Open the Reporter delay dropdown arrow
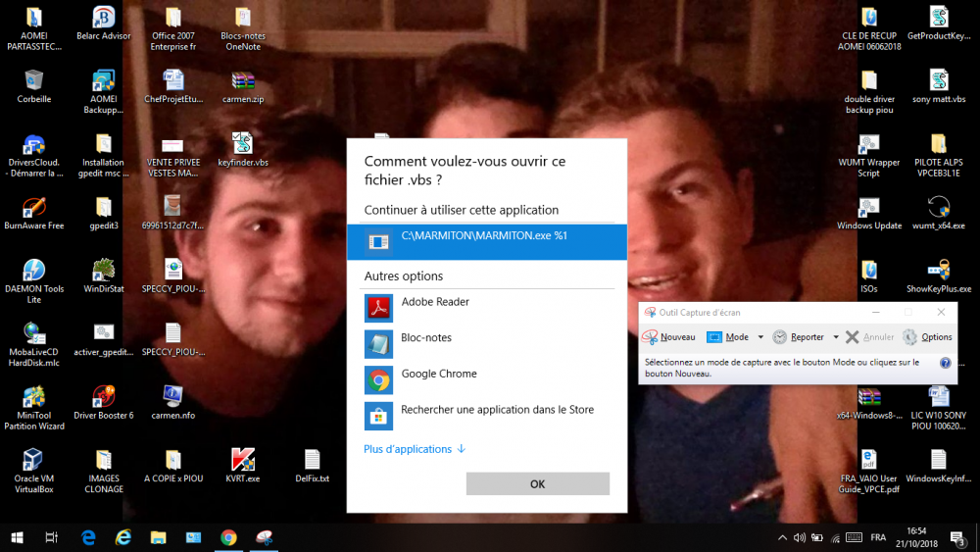The width and height of the screenshot is (980, 552). pos(836,337)
